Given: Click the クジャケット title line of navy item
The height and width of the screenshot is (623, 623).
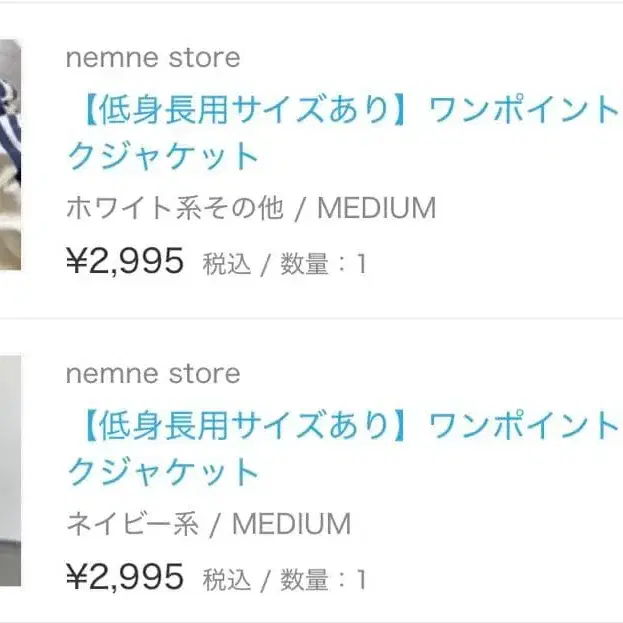Looking at the screenshot, I should 163,471.
